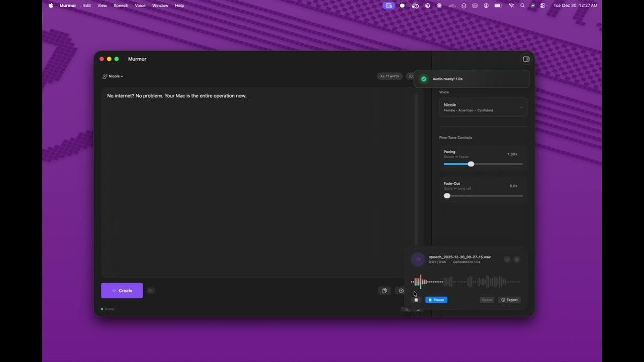Open Siri from menu bar

(x=533, y=5)
